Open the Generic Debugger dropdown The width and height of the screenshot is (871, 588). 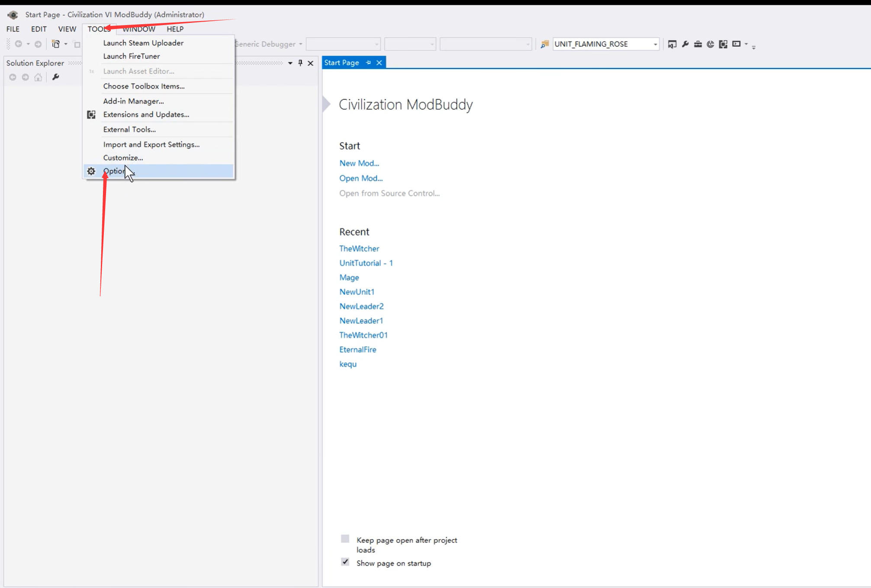click(268, 44)
